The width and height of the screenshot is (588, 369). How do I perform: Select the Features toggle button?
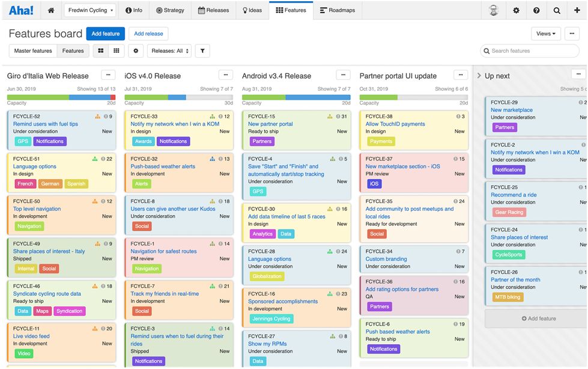73,51
